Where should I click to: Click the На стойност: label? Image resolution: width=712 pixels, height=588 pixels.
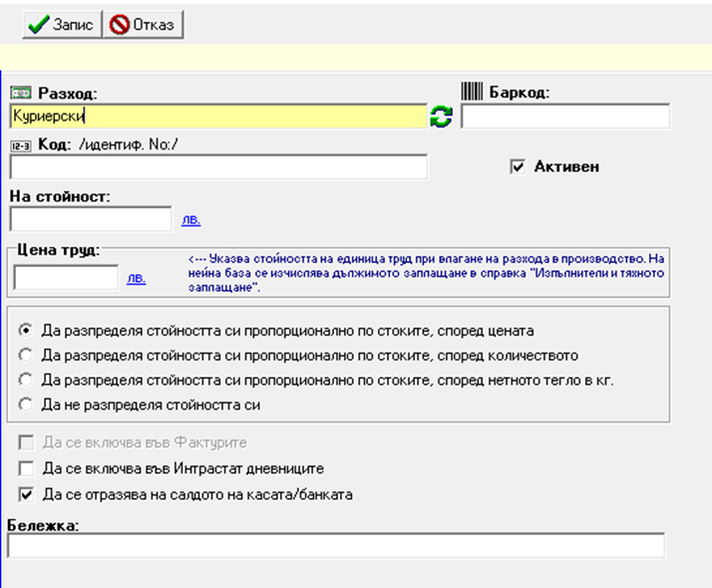click(60, 196)
